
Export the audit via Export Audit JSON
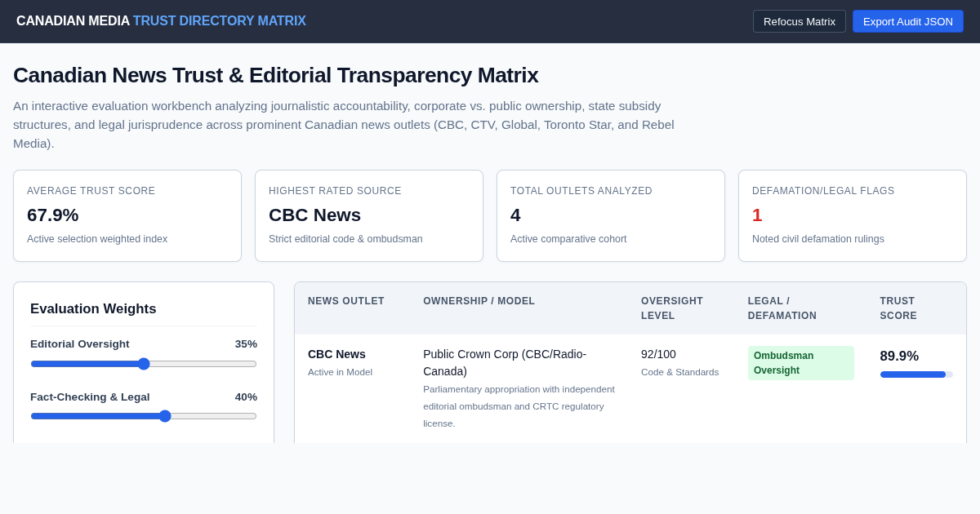(x=908, y=21)
